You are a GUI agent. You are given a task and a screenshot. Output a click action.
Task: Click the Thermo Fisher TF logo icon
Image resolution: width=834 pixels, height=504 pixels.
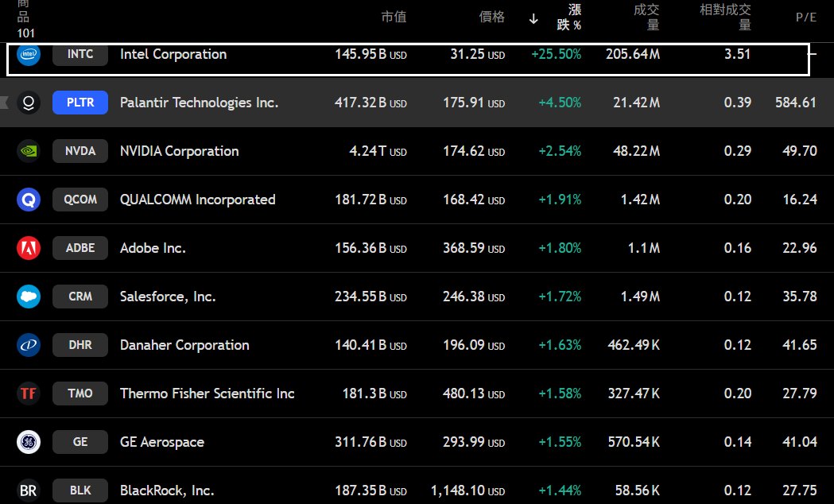pyautogui.click(x=29, y=394)
